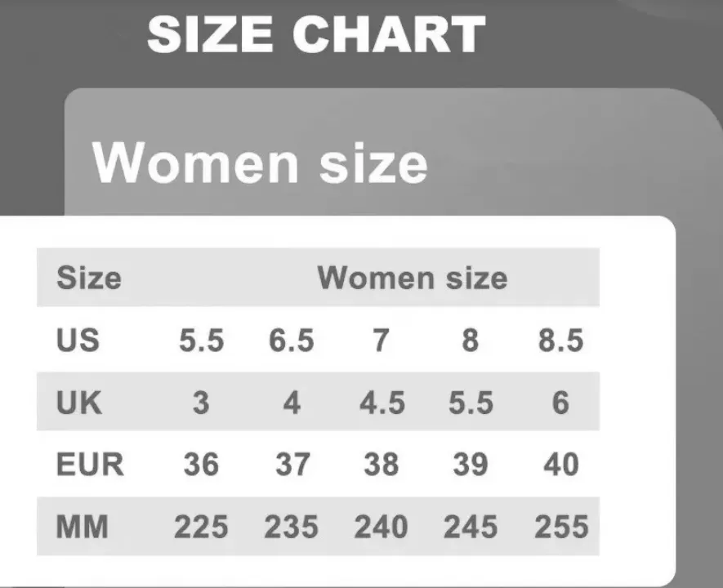723x588 pixels.
Task: Click EUR size 38
Action: click(382, 464)
